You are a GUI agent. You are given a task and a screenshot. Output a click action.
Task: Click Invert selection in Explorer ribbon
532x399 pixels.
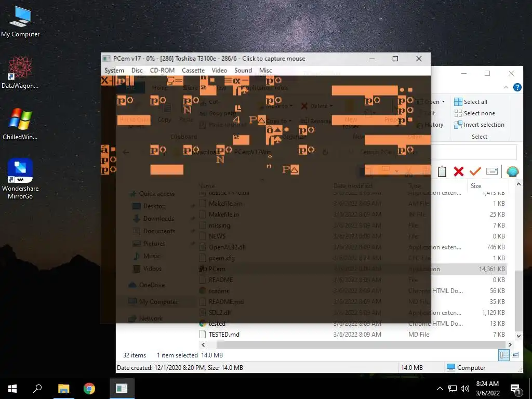point(479,125)
